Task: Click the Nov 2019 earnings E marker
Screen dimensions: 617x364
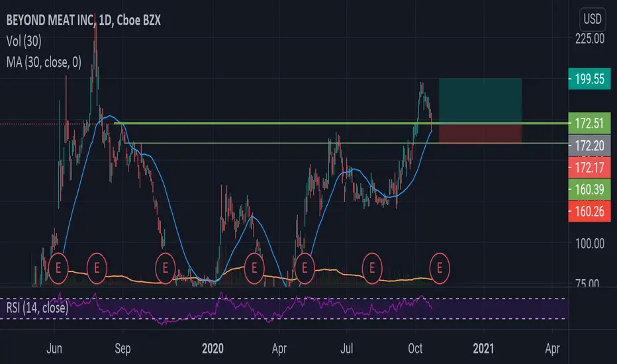Action: pos(166,269)
